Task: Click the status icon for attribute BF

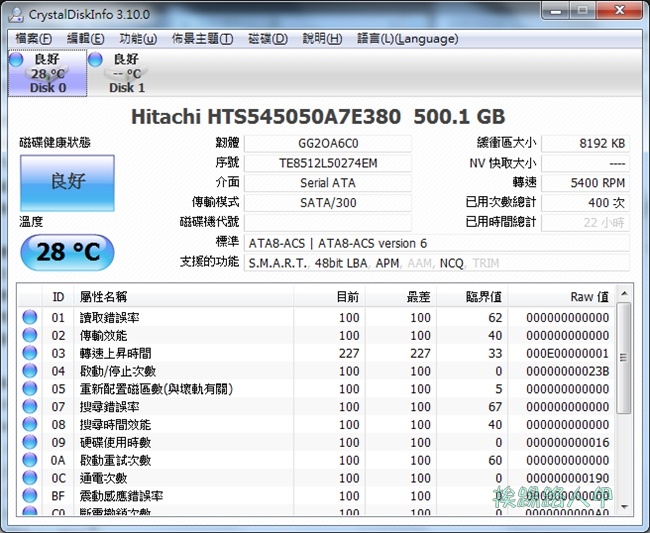Action: click(x=29, y=495)
